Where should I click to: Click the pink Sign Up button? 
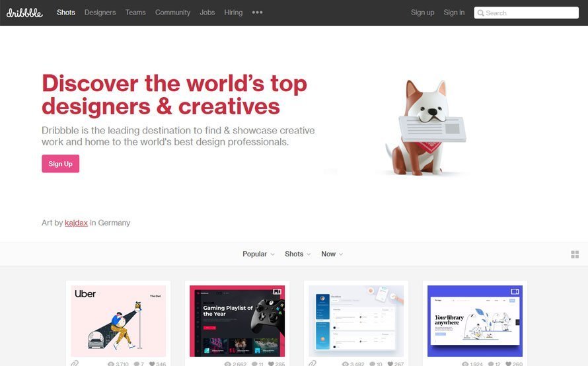click(60, 163)
